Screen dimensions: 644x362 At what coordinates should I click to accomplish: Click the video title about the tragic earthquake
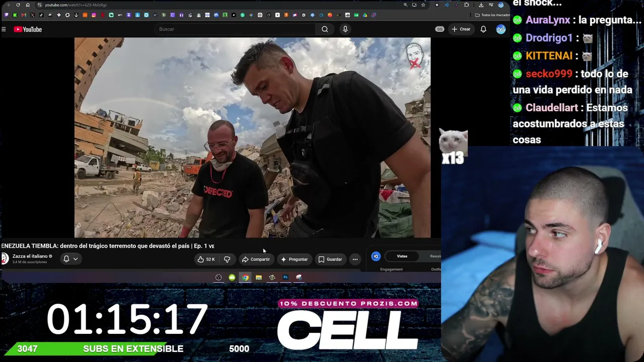(x=108, y=246)
